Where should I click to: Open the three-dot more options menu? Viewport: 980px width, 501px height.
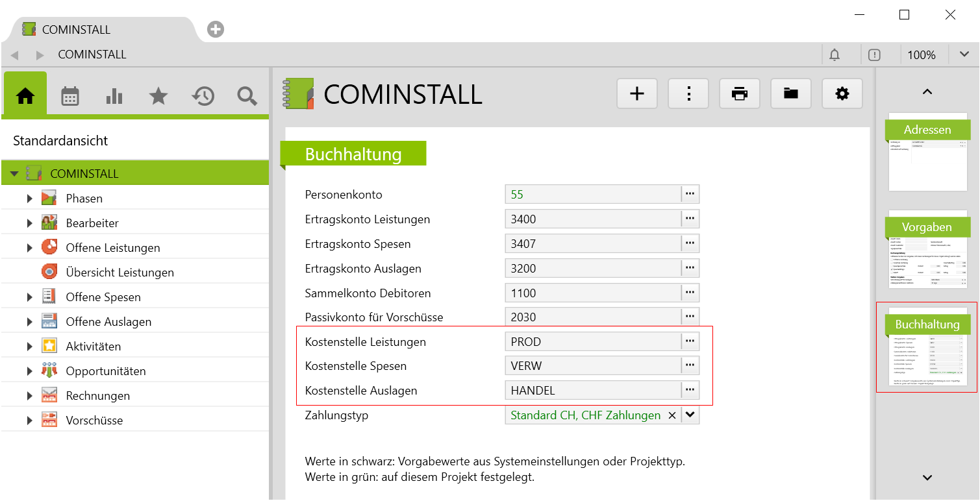tap(688, 94)
